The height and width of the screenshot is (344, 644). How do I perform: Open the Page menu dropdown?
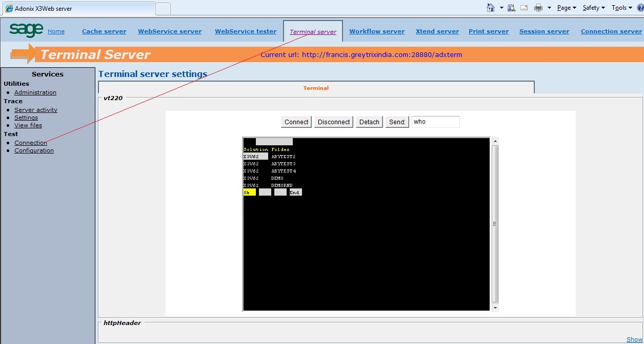567,8
